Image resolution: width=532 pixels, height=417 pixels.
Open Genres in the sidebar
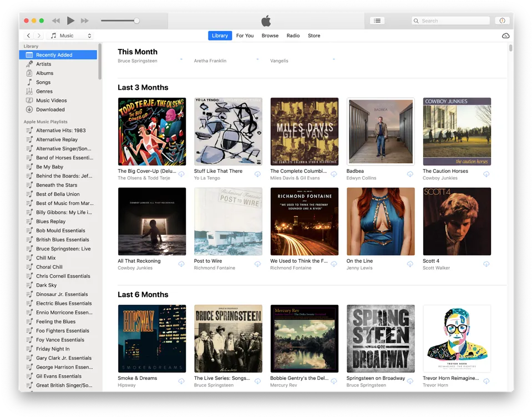(x=58, y=92)
